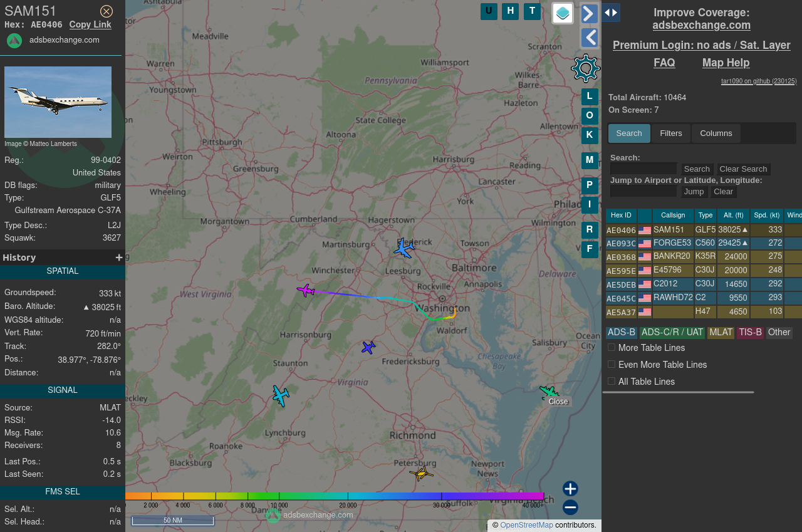Sort table by Alt. (ft) column
Screen dimensions: 802x532
pyautogui.click(x=733, y=216)
